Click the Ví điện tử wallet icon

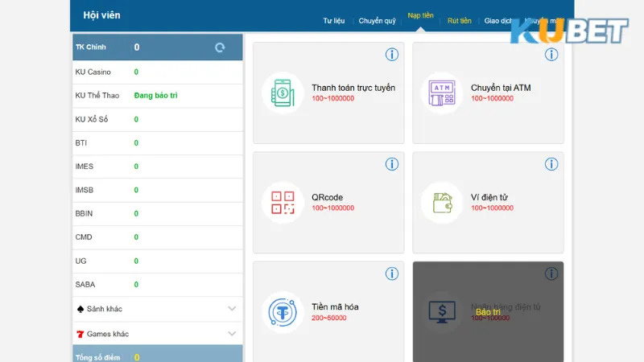tap(442, 202)
